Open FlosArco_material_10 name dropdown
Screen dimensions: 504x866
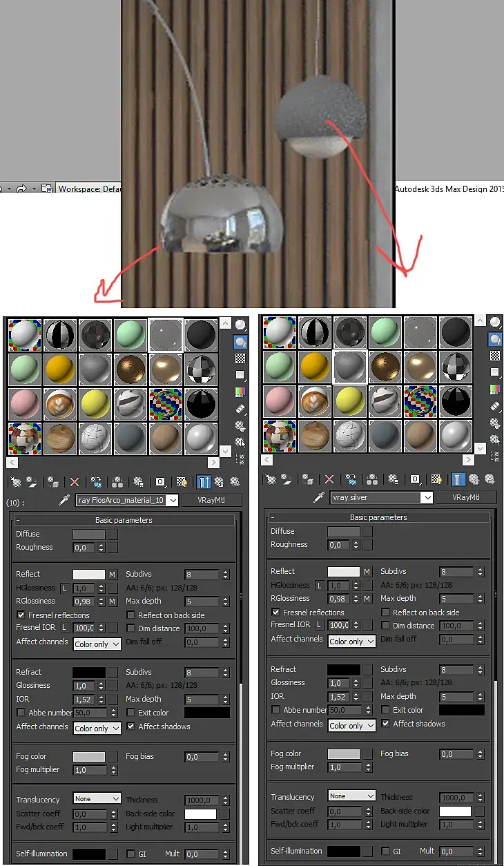click(x=173, y=500)
